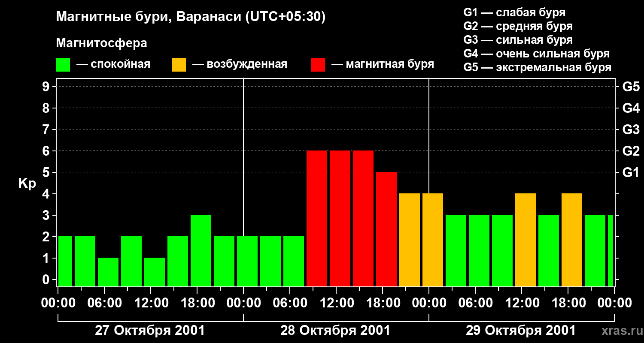
Task: Click the 06:00 time label for 27 Октября
Action: [x=104, y=303]
